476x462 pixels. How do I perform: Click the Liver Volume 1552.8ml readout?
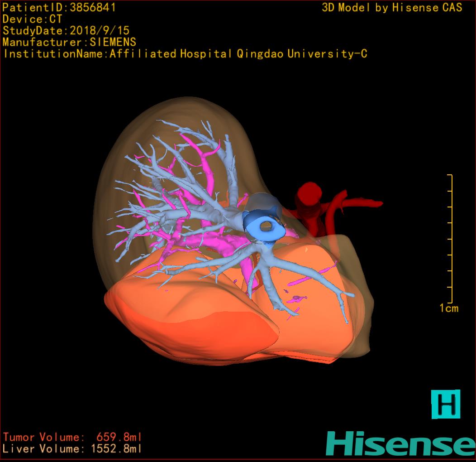click(72, 449)
